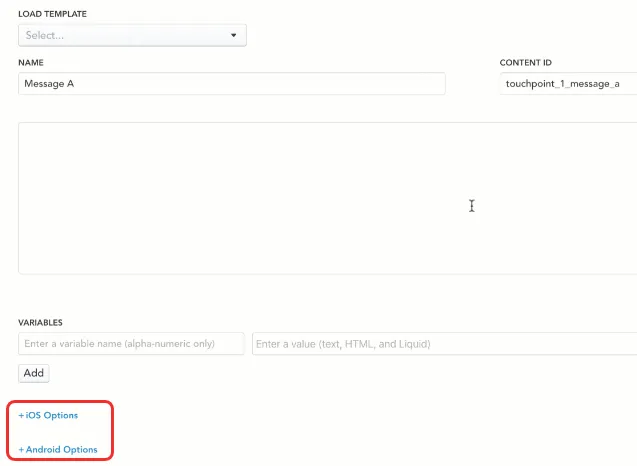Screen dimensions: 637x466
Task: Click the Add variable button
Action: coord(34,373)
